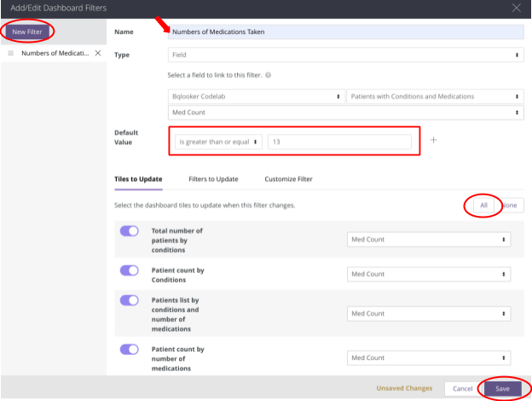Expand the Bqlooker Codelab model dropdown
The width and height of the screenshot is (532, 401).
coord(257,96)
